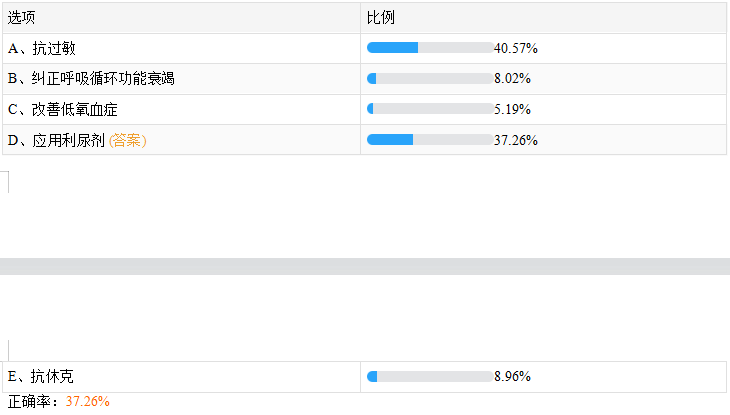This screenshot has height=415, width=730.
Task: Click the progress bar for option D
Action: [430, 140]
